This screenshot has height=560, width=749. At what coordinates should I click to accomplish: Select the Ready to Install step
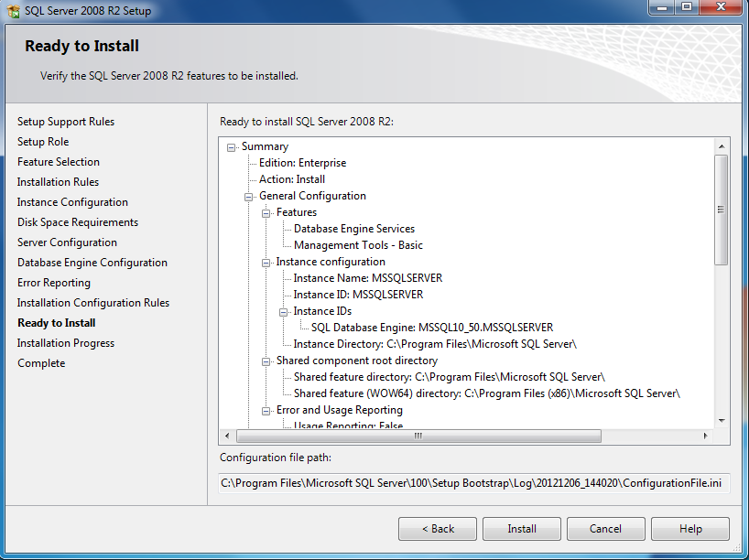(x=57, y=323)
